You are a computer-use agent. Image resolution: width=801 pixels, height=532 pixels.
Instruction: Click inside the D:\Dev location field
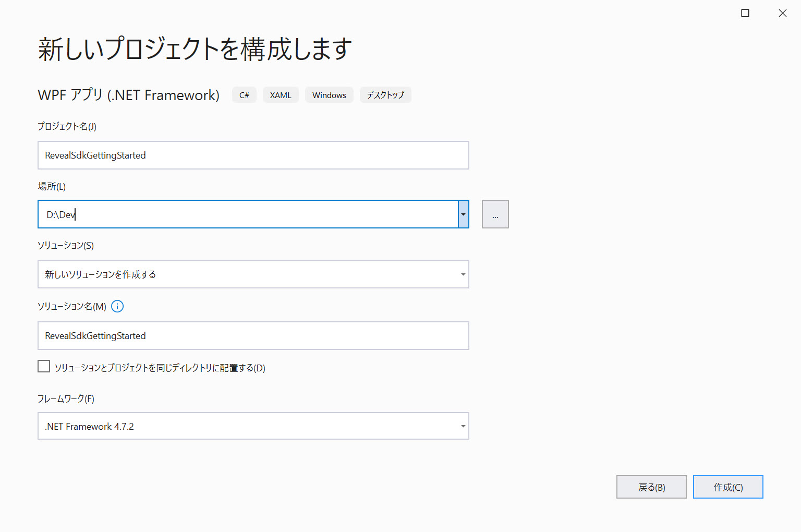[x=248, y=214]
